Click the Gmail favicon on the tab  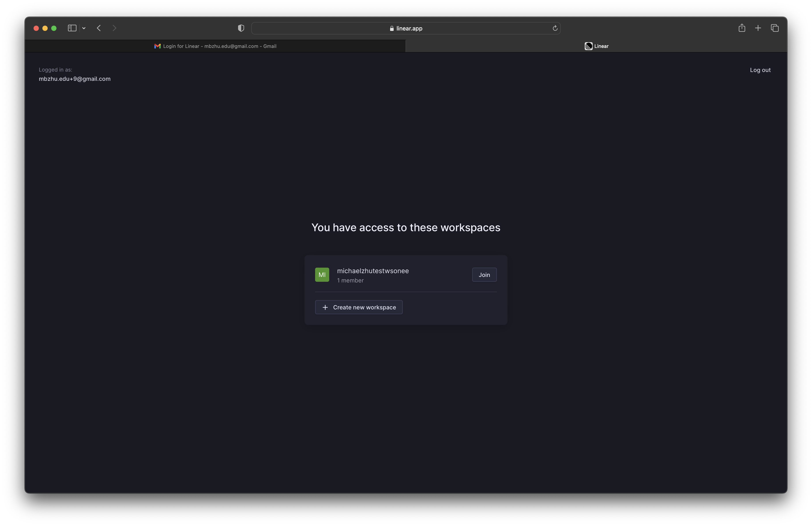[157, 46]
